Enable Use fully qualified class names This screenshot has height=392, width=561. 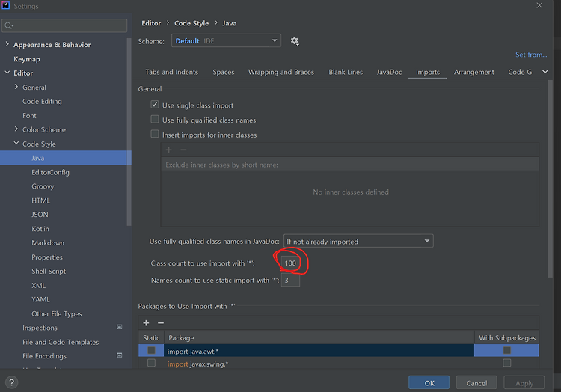pos(155,119)
